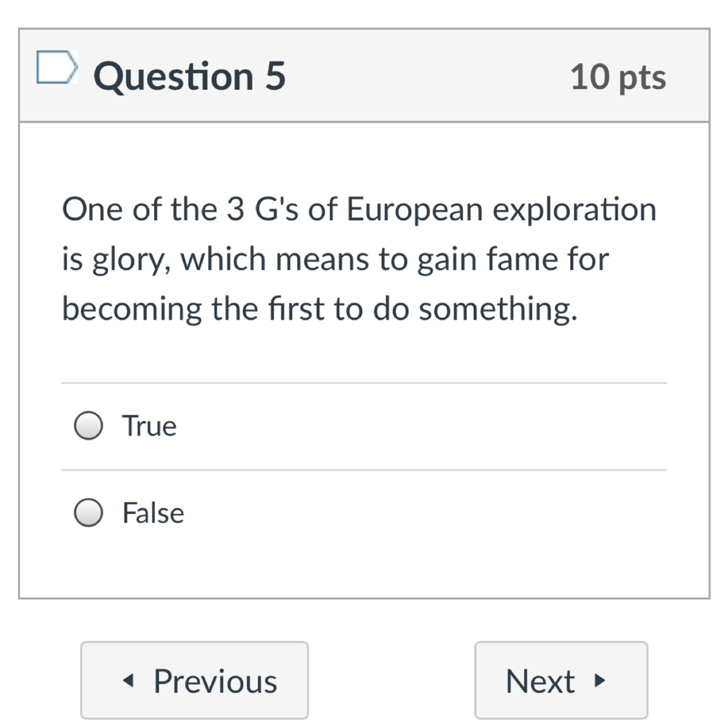Click the word 'something' ending the question
Viewport: 728px width, 728px height.
coord(497,309)
